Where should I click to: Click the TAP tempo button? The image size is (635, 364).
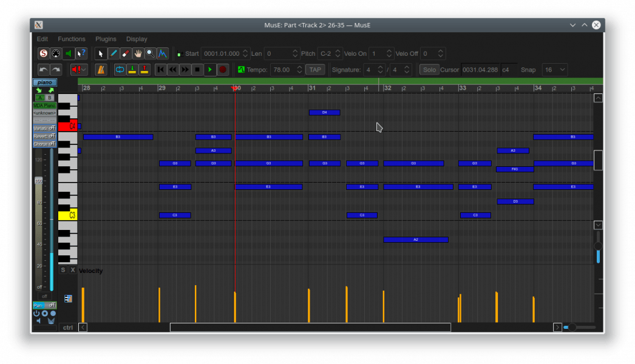[315, 70]
